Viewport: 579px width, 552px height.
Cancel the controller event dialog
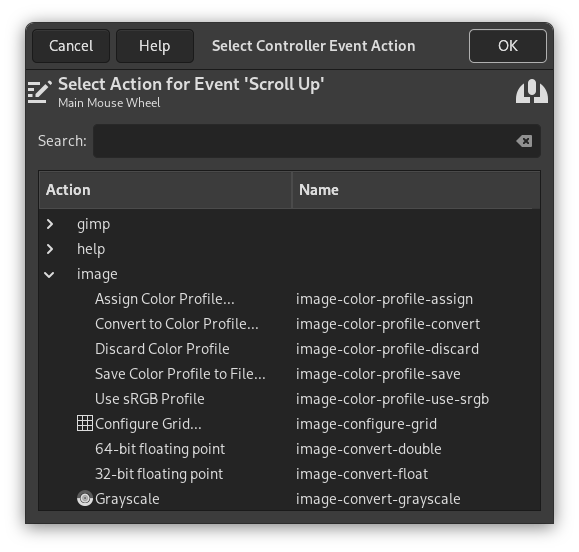[71, 46]
